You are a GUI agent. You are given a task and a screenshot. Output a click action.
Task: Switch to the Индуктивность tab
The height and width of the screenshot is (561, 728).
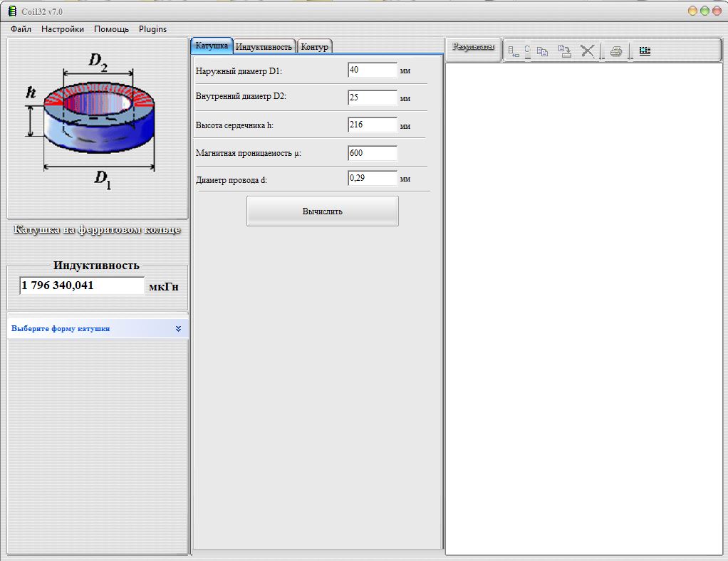click(x=264, y=47)
